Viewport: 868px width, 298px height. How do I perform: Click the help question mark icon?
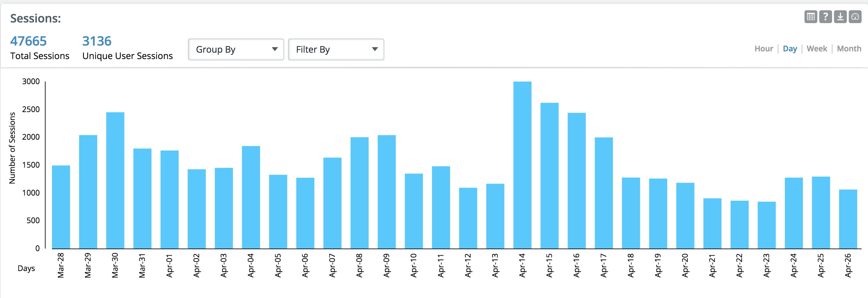(x=826, y=16)
